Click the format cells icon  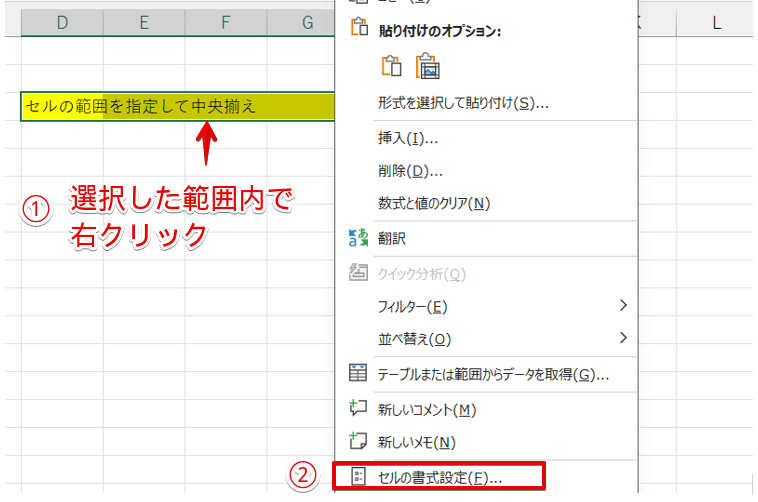pos(358,477)
